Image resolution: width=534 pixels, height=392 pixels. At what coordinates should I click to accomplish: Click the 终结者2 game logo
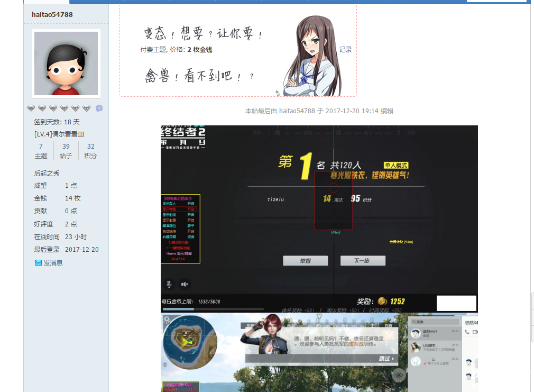tap(183, 137)
